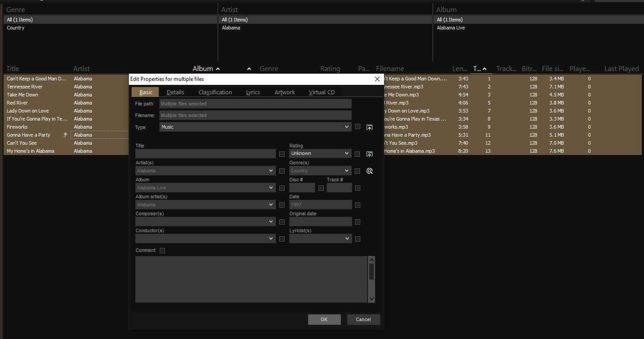Click the Cancel button
Screen dimensions: 644x339
363,319
